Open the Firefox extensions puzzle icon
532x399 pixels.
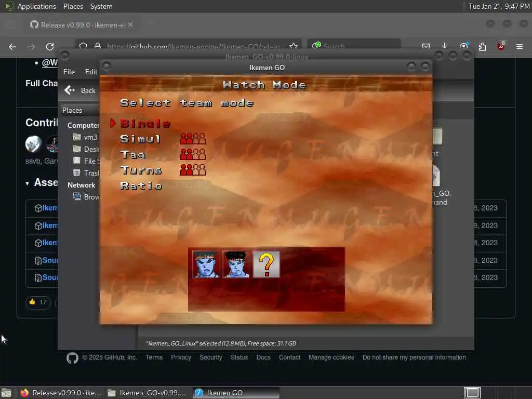point(482,46)
